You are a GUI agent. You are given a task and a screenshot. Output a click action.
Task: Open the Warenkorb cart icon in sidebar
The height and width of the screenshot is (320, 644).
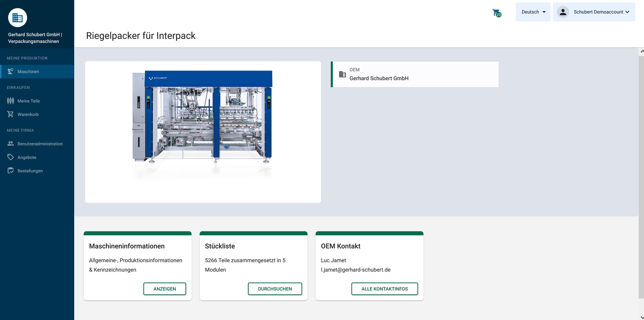pos(10,114)
